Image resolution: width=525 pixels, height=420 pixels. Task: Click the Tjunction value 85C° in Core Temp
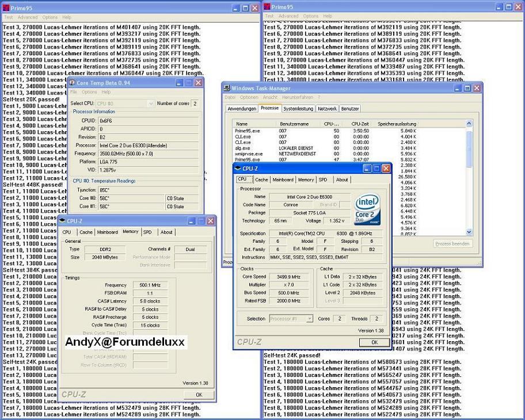(148, 190)
